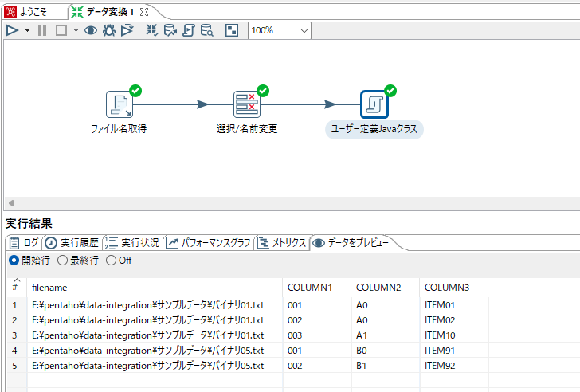Image resolution: width=580 pixels, height=392 pixels.
Task: Close the データ変換 1 tab
Action: [x=143, y=11]
